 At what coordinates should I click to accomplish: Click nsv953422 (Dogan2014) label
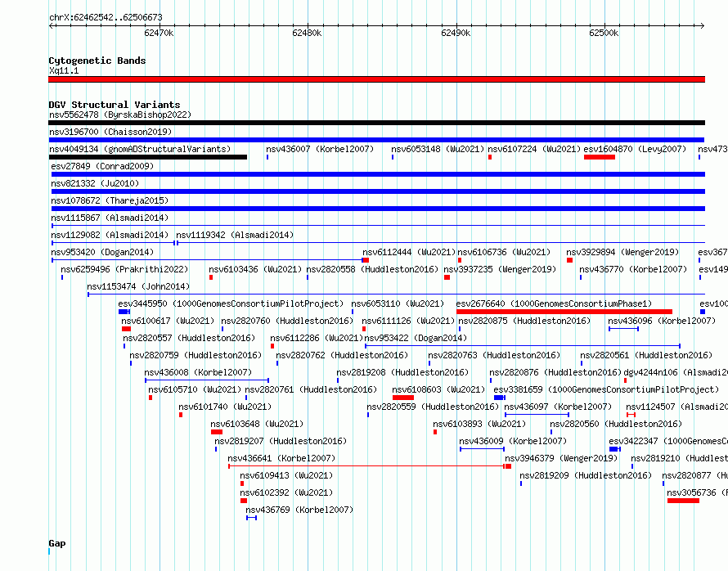(416, 338)
